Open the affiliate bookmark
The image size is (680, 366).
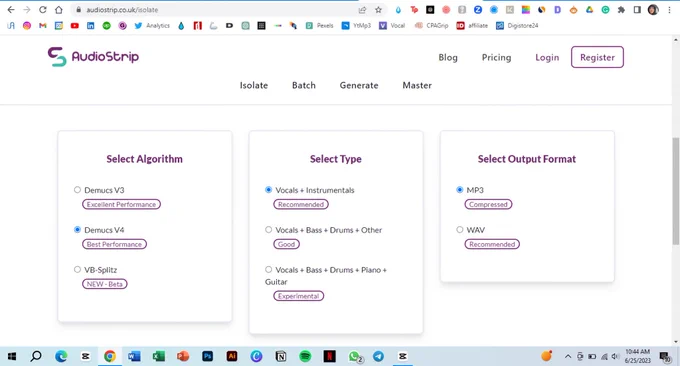click(x=472, y=26)
